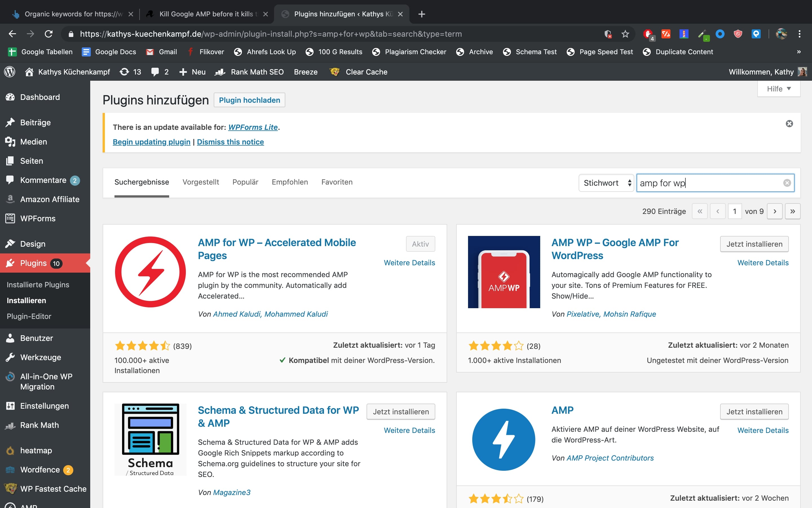This screenshot has height=508, width=812.
Task: Open the WordPress logo menu
Action: [x=10, y=72]
